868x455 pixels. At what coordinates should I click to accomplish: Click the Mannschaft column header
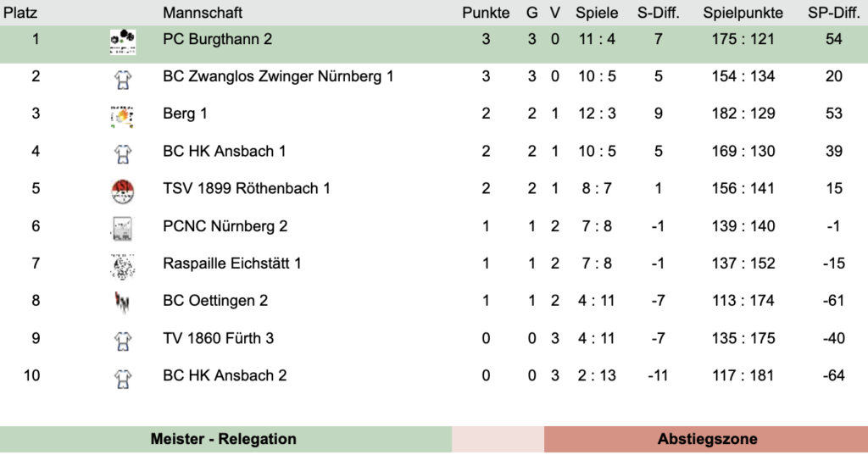click(203, 13)
